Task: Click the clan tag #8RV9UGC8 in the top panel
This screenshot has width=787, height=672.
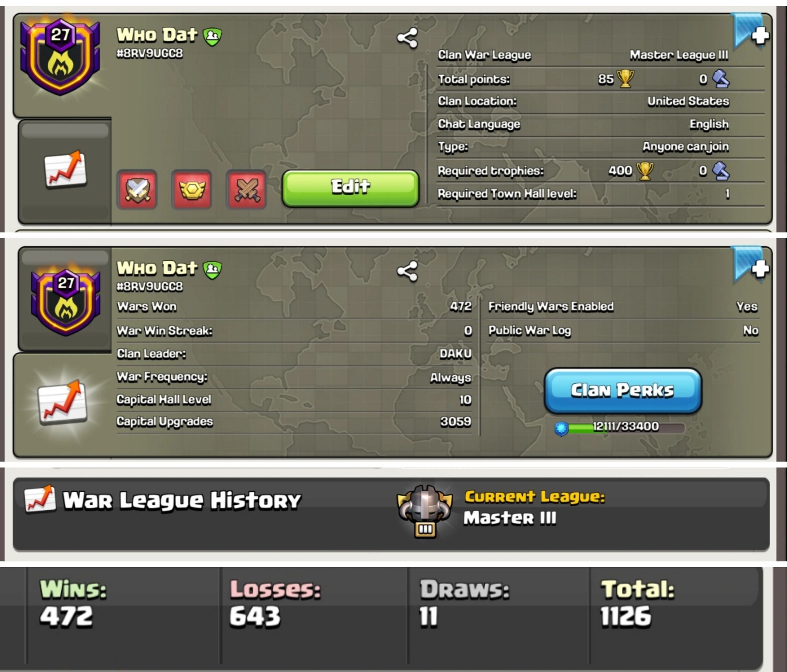Action: (150, 54)
